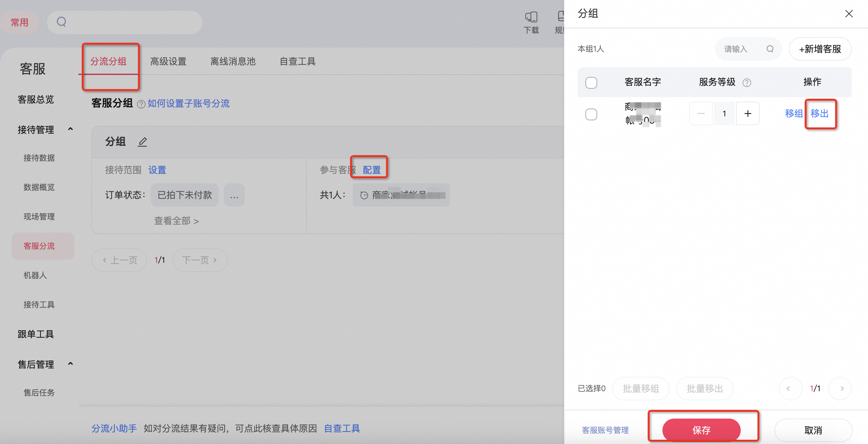
Task: Open 售后任务 in the sidebar
Action: [39, 392]
